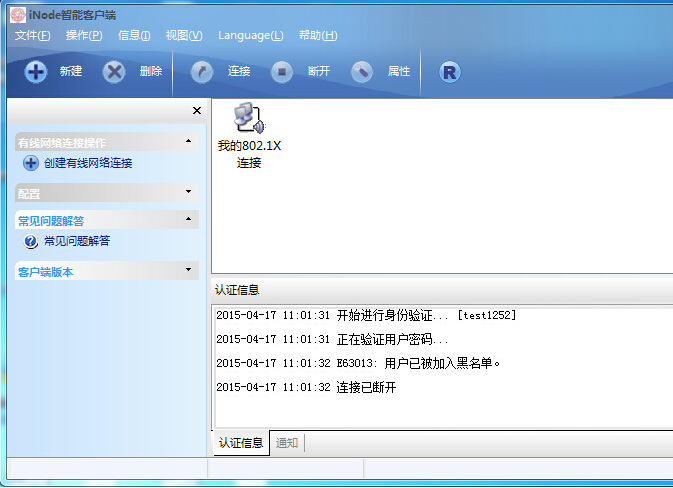
Task: Click the 我的802.1X连接 label text
Action: (x=249, y=154)
